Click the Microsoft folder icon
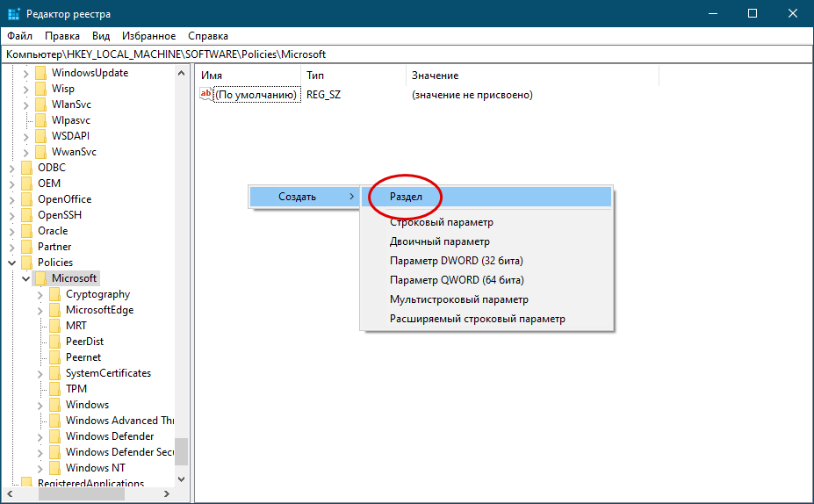814x504 pixels. [40, 278]
